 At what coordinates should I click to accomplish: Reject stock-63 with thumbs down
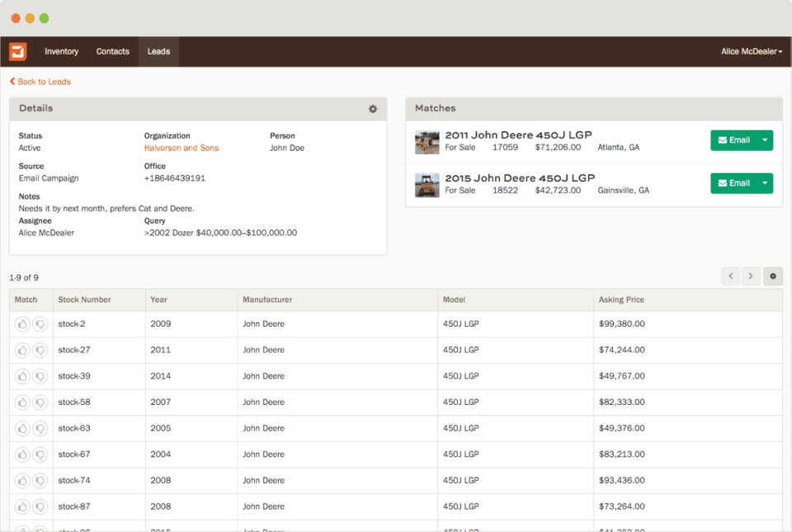[40, 429]
